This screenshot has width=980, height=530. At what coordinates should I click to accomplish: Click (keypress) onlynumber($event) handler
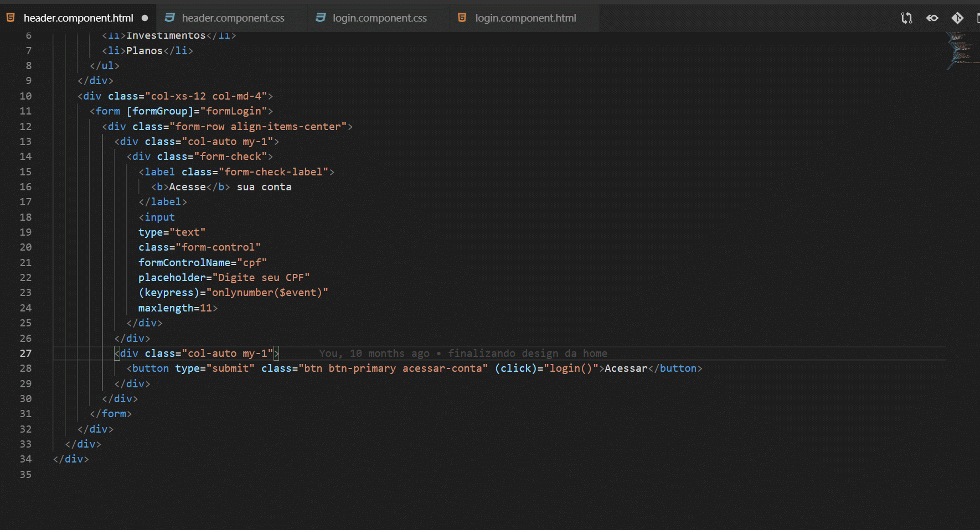coord(233,292)
